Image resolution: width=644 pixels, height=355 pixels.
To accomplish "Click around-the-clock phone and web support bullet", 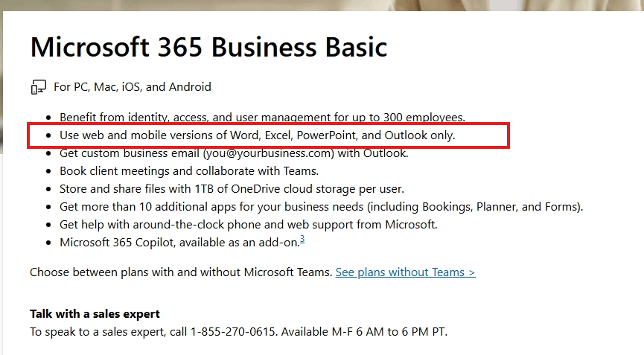I will click(x=248, y=225).
